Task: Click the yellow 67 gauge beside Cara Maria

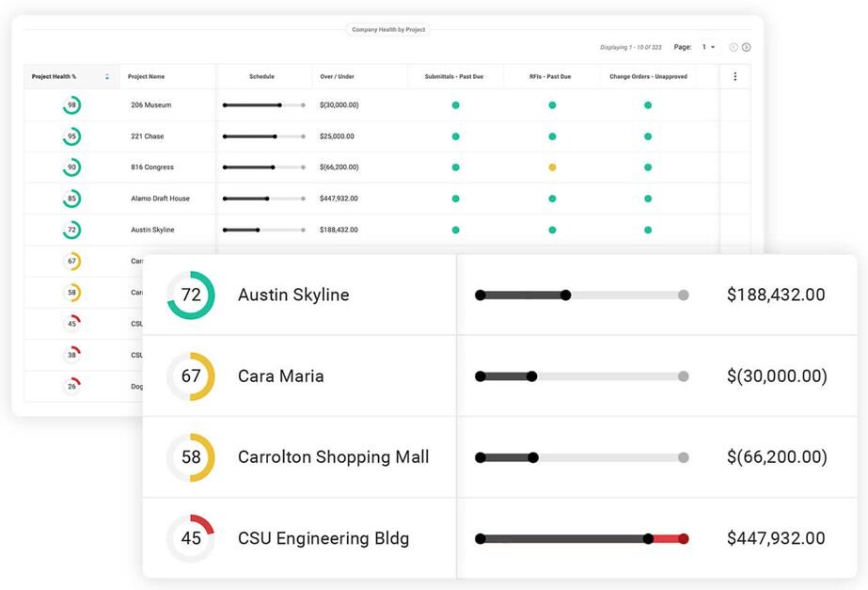Action: point(189,375)
